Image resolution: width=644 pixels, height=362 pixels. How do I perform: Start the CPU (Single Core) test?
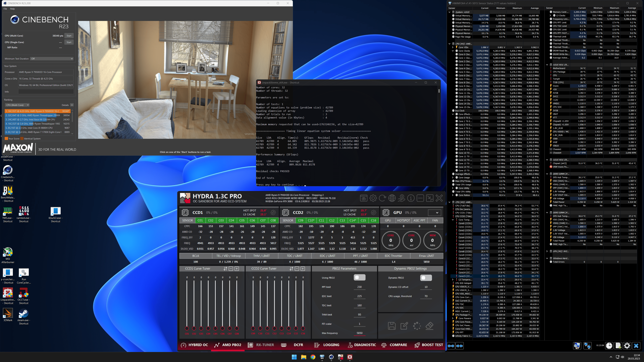pyautogui.click(x=69, y=42)
